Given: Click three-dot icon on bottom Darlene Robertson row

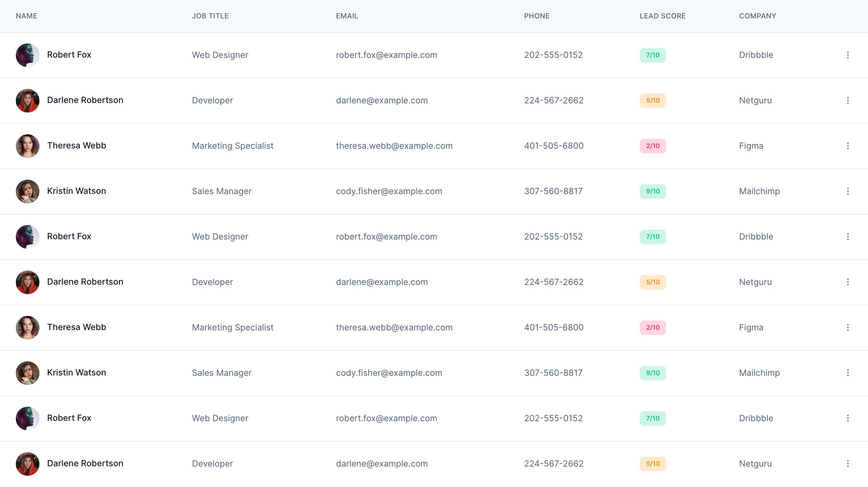Looking at the screenshot, I should click(x=848, y=464).
